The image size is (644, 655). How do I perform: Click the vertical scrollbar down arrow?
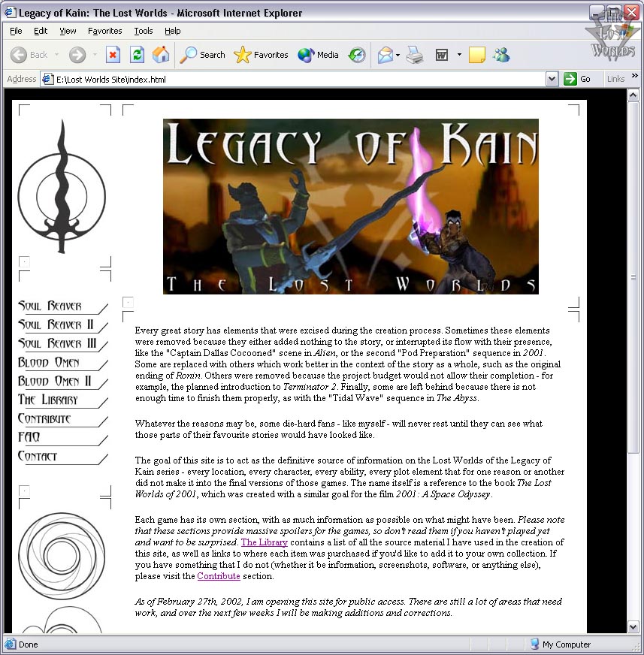[x=633, y=626]
